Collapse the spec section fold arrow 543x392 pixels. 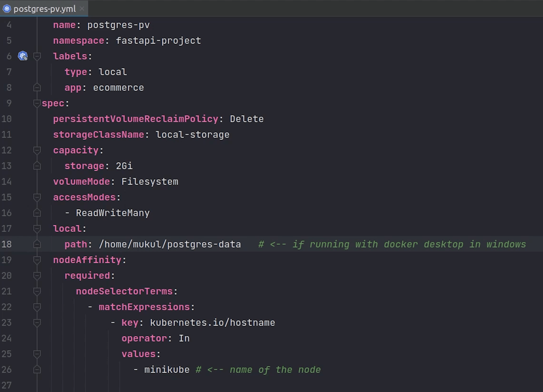click(37, 104)
